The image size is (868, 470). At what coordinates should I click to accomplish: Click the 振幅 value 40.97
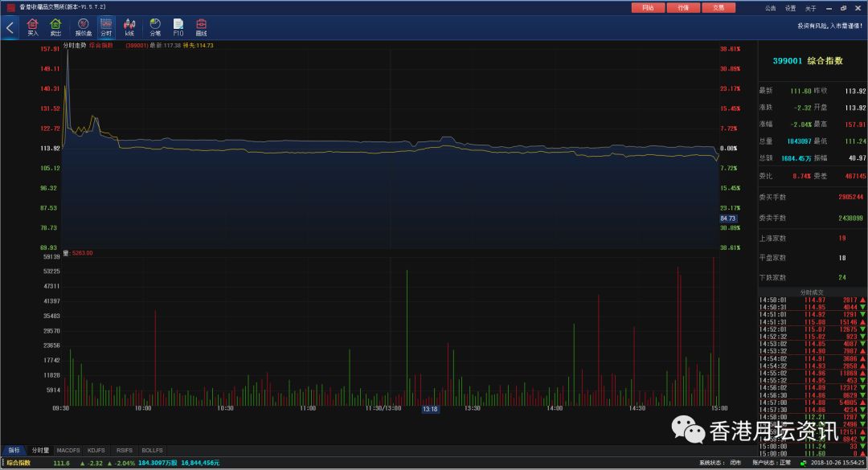tap(858, 158)
